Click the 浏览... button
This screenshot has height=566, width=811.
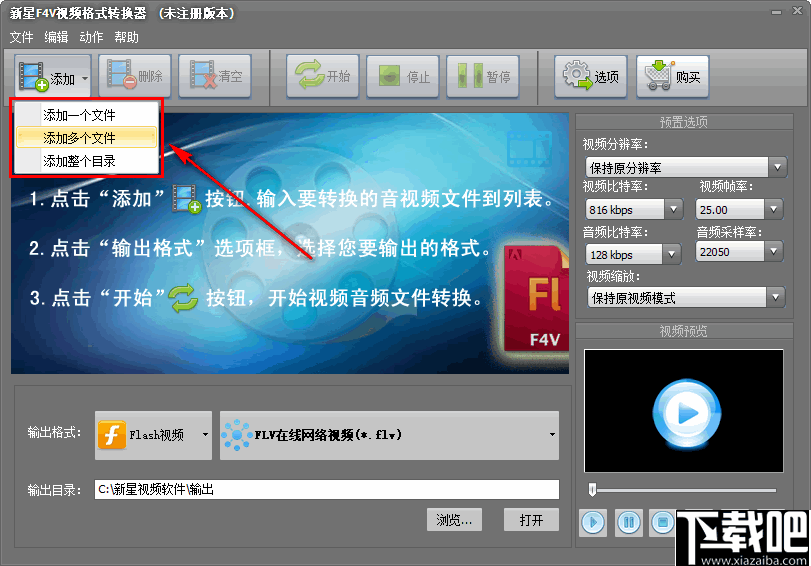(454, 520)
